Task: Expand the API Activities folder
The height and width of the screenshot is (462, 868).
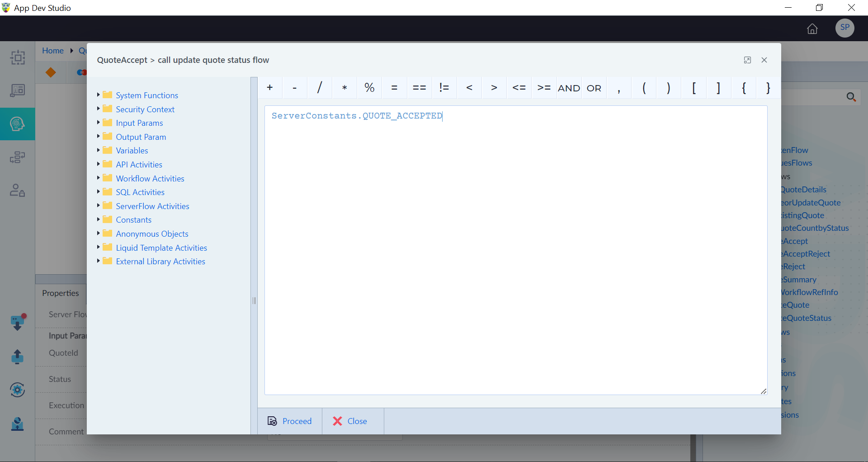Action: pos(98,164)
